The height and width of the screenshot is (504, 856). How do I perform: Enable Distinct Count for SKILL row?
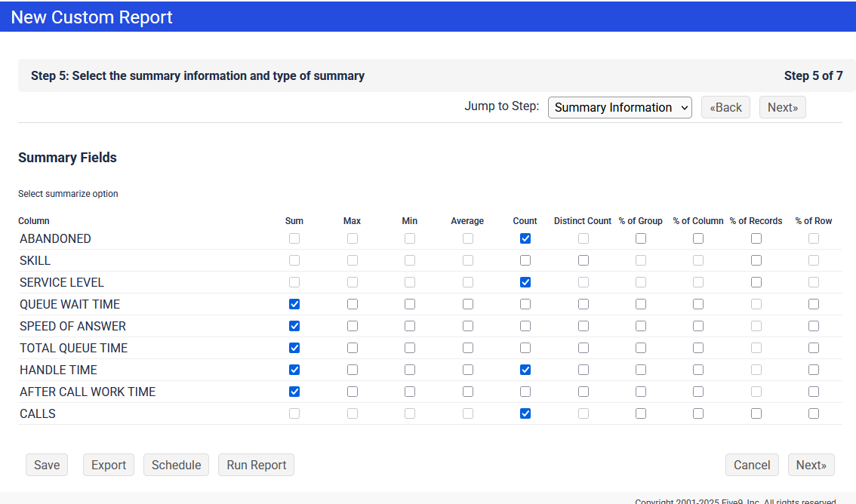pos(583,260)
